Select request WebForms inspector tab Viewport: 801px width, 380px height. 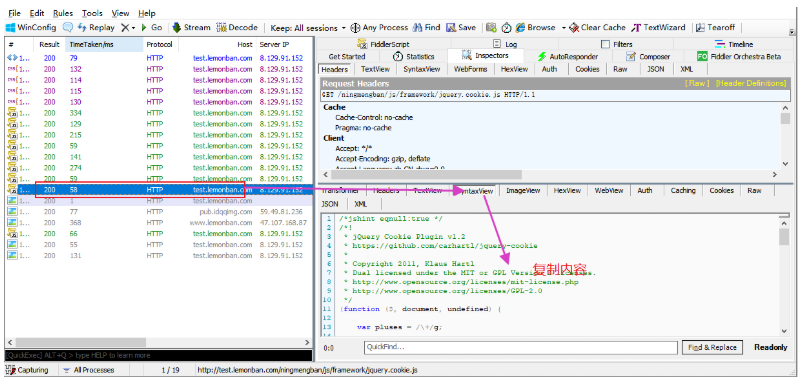pos(470,69)
